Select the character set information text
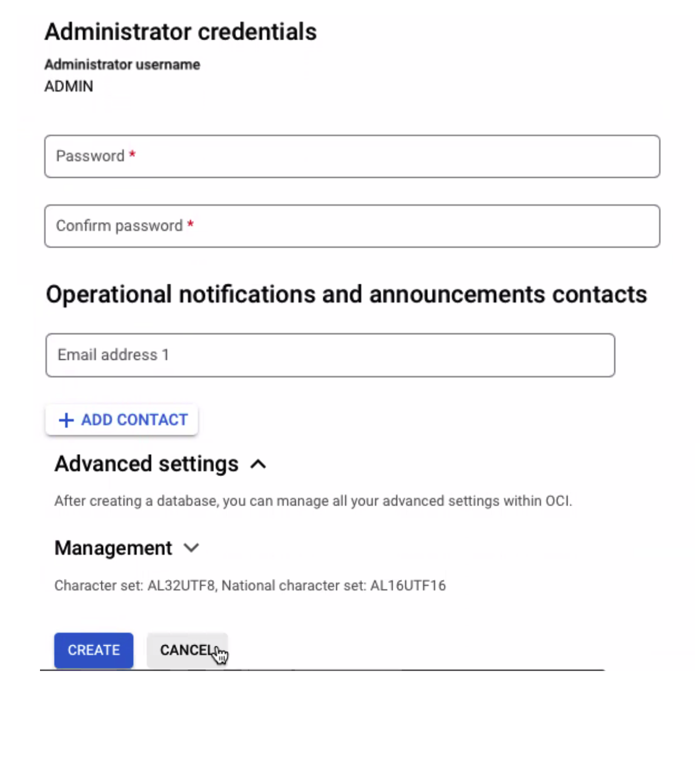Viewport: 700px width, 780px height. click(250, 585)
